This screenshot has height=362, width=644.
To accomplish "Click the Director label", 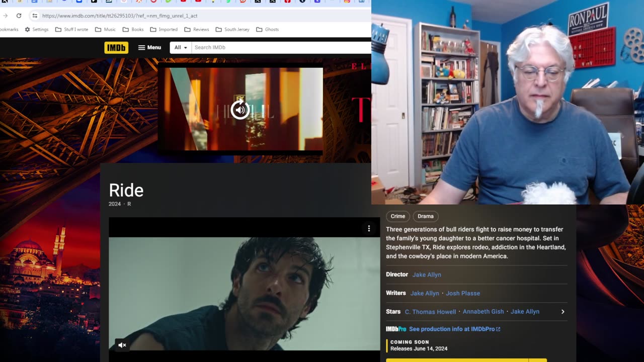I will (397, 275).
